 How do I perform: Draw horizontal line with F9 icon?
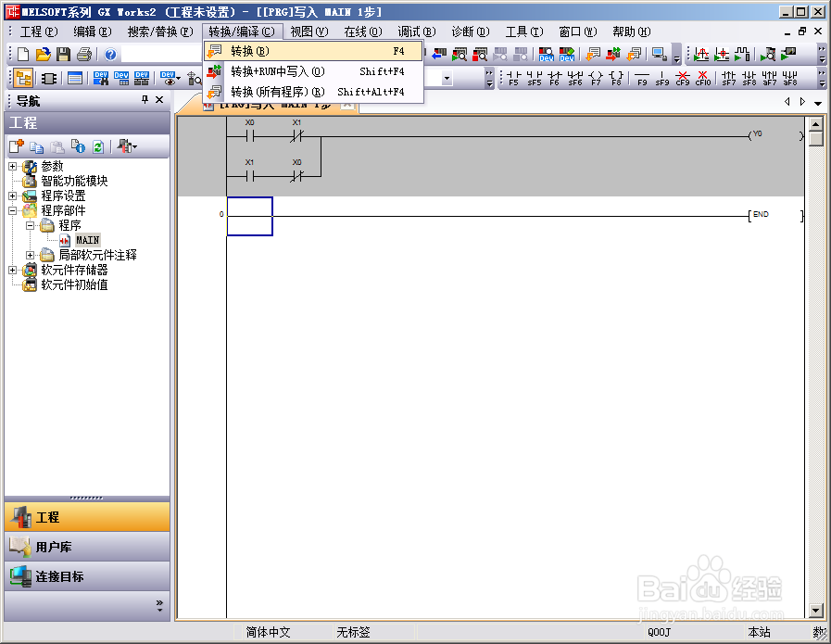(x=642, y=79)
